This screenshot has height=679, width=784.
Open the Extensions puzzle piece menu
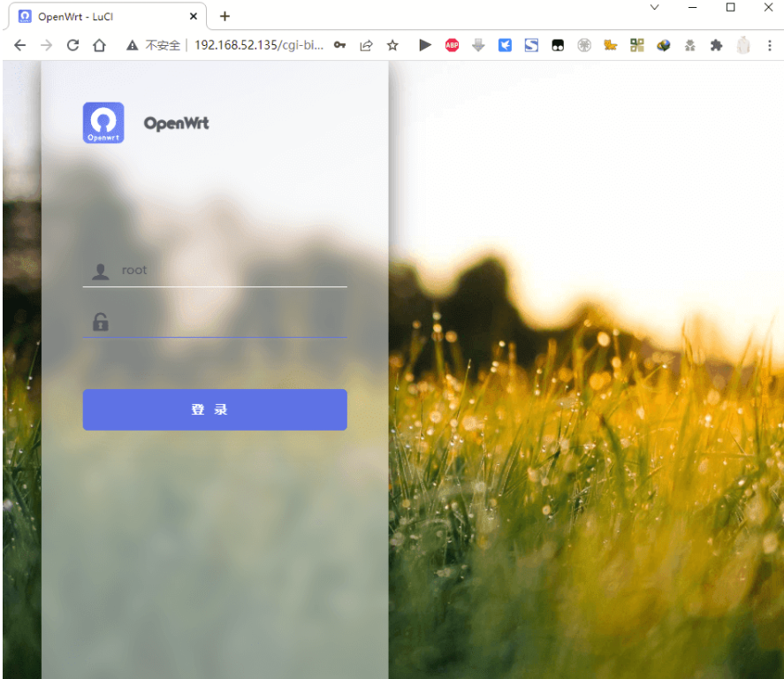click(717, 45)
